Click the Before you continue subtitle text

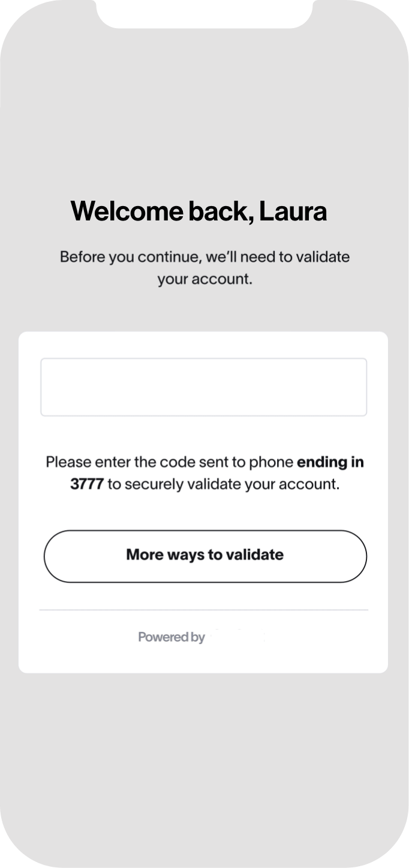click(x=204, y=268)
